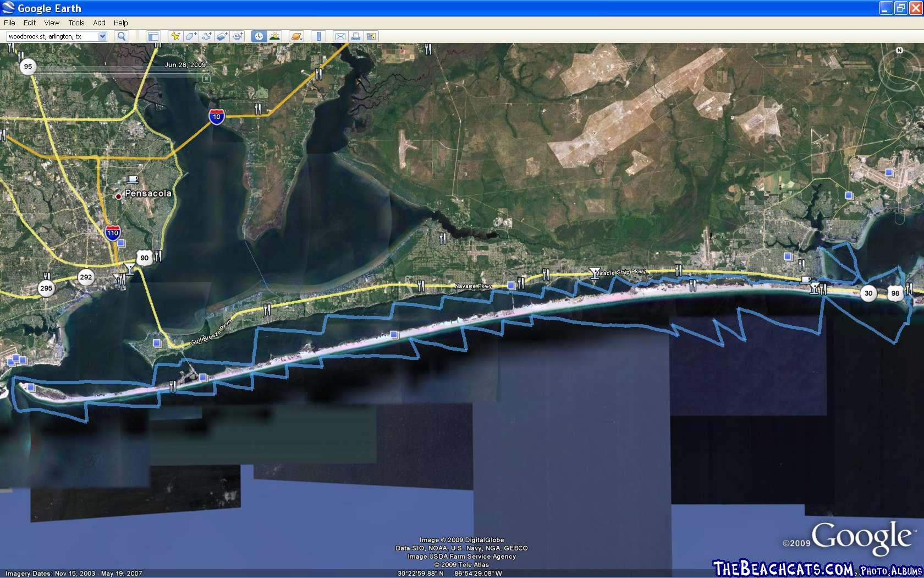The height and width of the screenshot is (578, 924).
Task: Click the longitude coordinate in status bar
Action: pos(478,574)
